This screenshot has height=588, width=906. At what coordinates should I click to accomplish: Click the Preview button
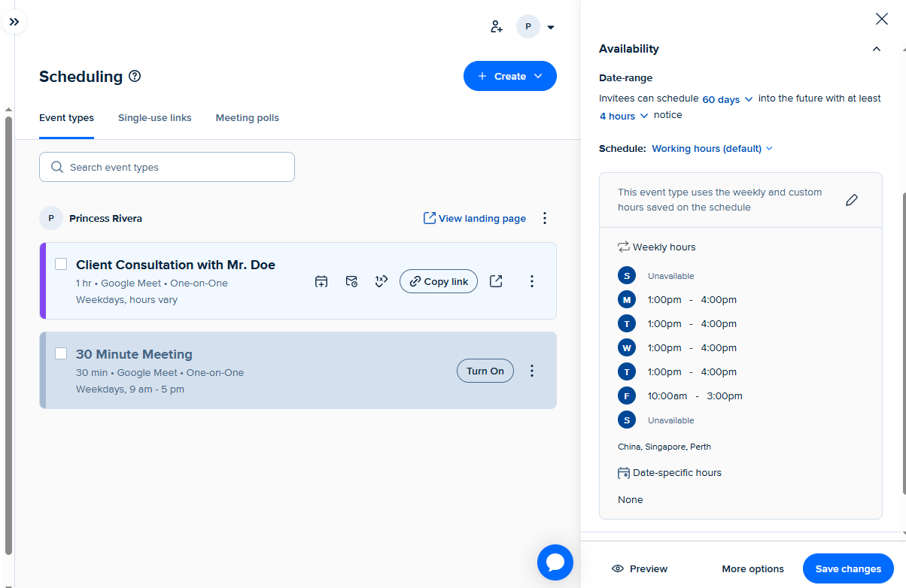coord(640,568)
